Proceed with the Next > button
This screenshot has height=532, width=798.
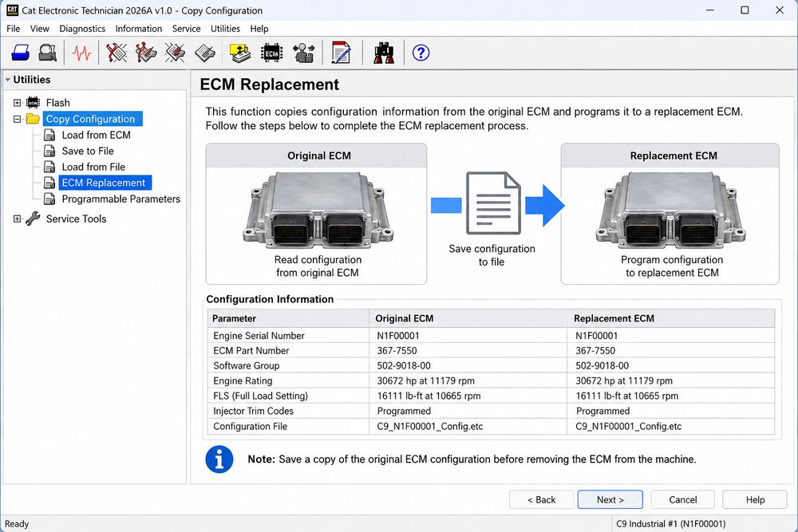(610, 499)
